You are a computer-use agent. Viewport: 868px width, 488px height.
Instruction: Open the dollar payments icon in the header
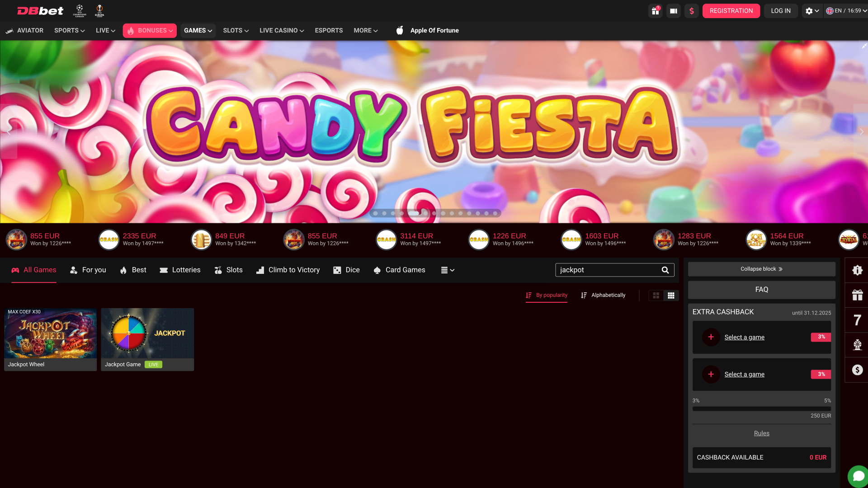691,10
